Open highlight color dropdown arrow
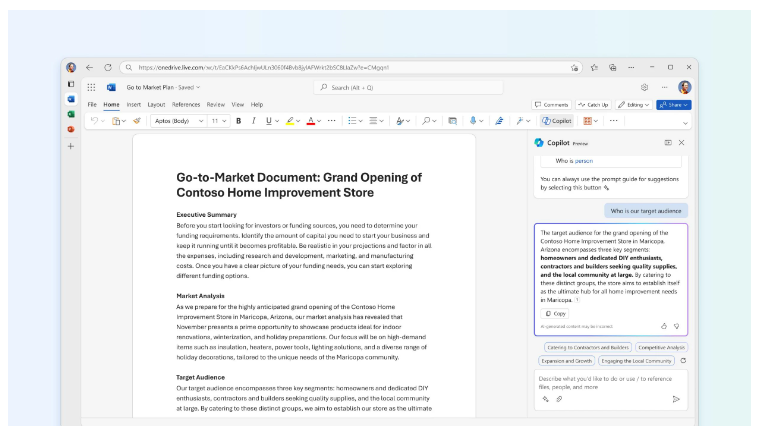Screen dimensions: 761x439 [298, 121]
